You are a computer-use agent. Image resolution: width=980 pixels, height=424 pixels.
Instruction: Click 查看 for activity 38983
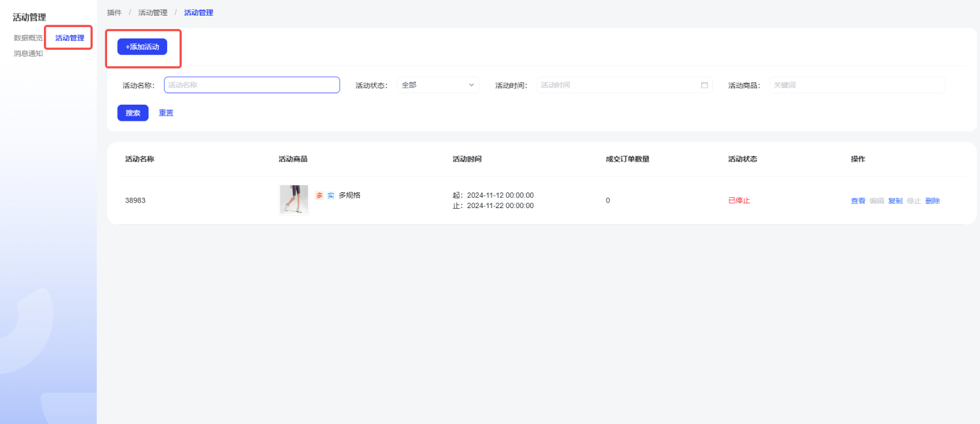point(858,201)
